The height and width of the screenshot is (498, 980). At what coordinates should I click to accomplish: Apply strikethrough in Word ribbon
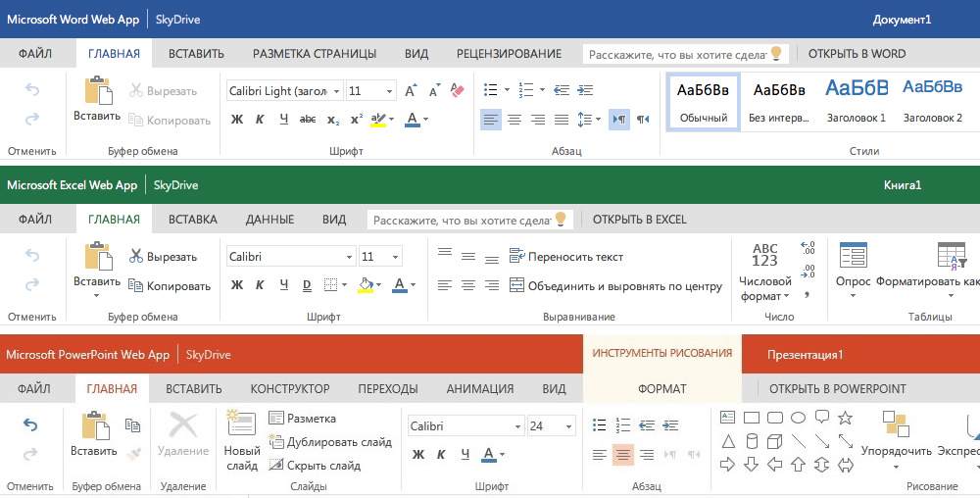click(x=308, y=119)
